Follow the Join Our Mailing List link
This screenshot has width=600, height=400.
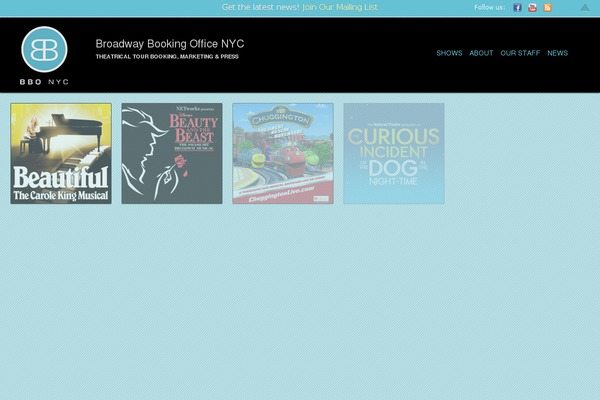click(340, 7)
